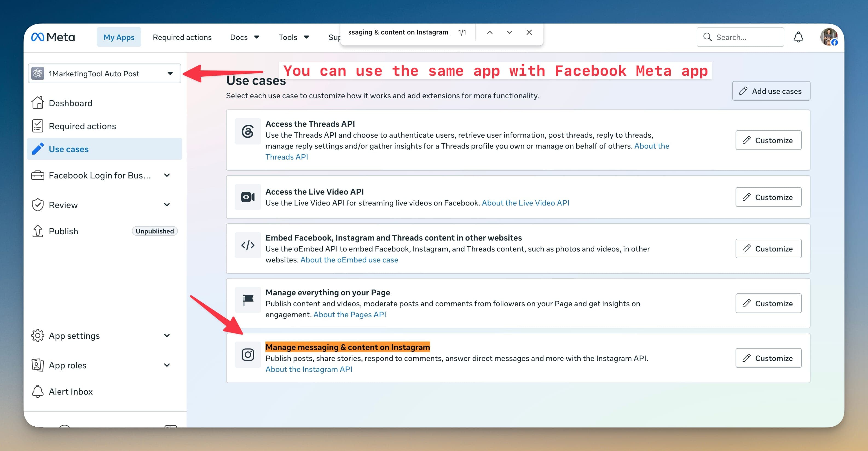The width and height of the screenshot is (868, 451).
Task: Expand Facebook Login for Business section
Action: tap(167, 175)
